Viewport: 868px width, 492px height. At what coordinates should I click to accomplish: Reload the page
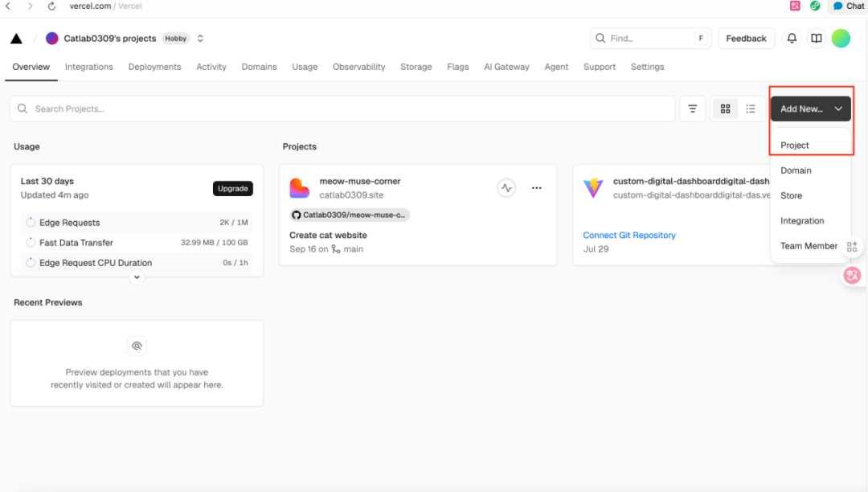[51, 6]
